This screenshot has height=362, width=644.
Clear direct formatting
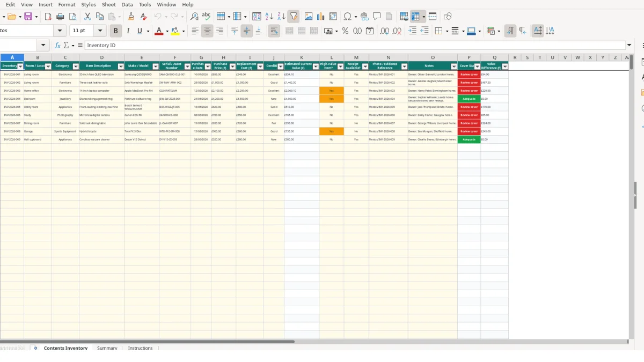pos(143,17)
